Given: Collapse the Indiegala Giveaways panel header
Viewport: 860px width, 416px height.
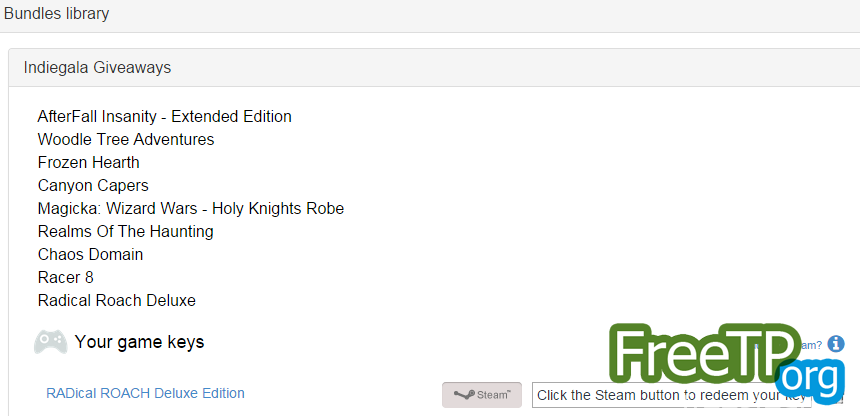Looking at the screenshot, I should pyautogui.click(x=434, y=68).
